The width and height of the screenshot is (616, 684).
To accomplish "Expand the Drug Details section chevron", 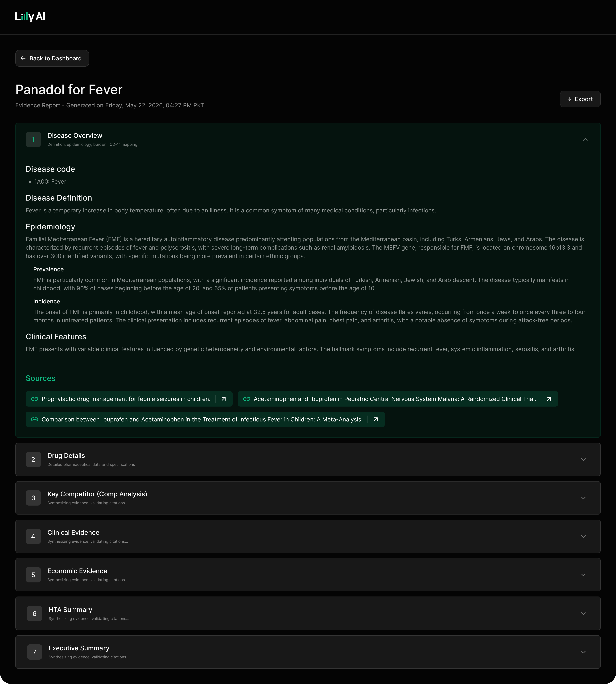I will [583, 460].
